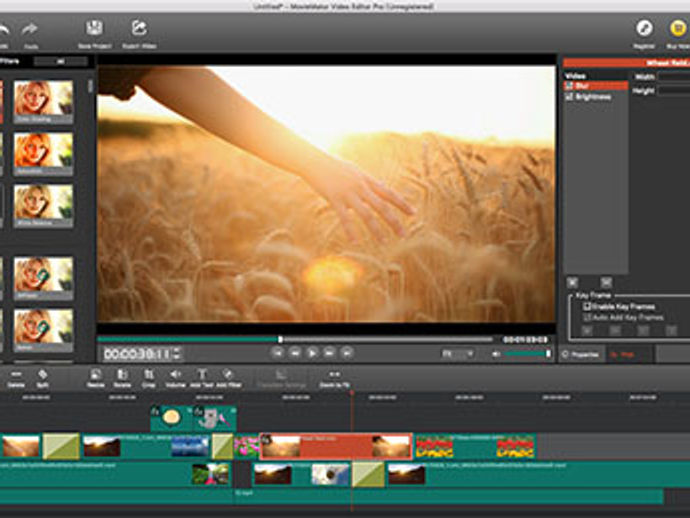Click the speaker mute icon beside volume slider

pyautogui.click(x=496, y=354)
